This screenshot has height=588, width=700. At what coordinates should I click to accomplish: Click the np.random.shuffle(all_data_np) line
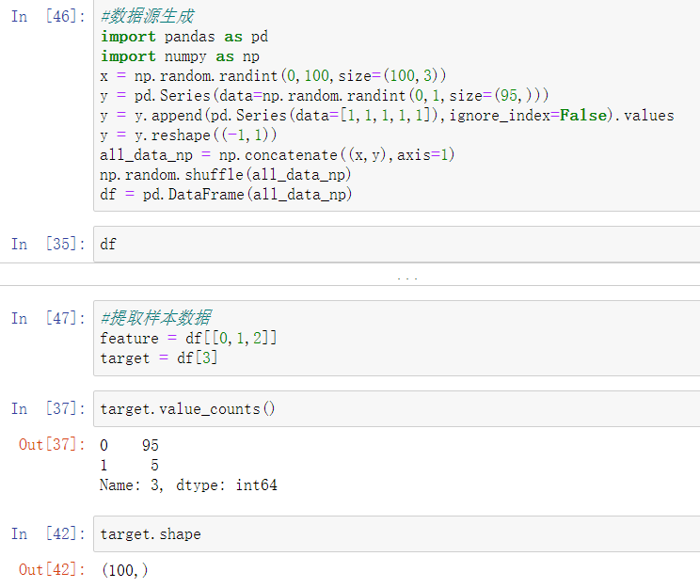tap(226, 175)
